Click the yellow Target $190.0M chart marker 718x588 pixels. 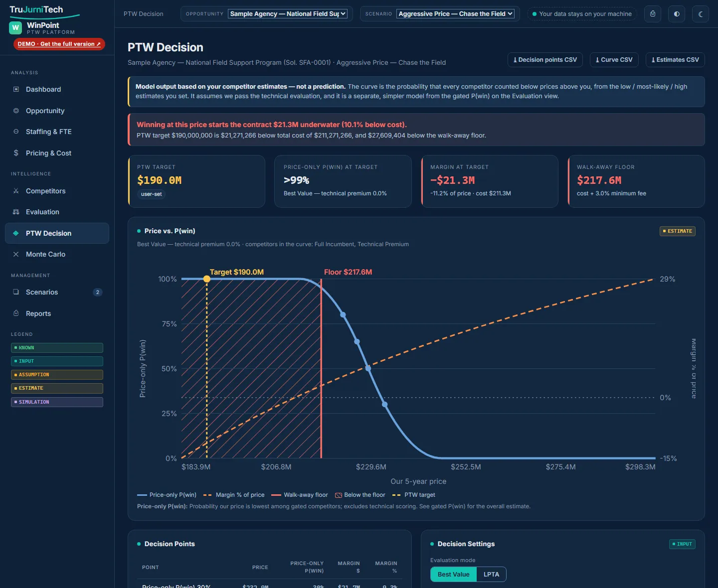[207, 279]
